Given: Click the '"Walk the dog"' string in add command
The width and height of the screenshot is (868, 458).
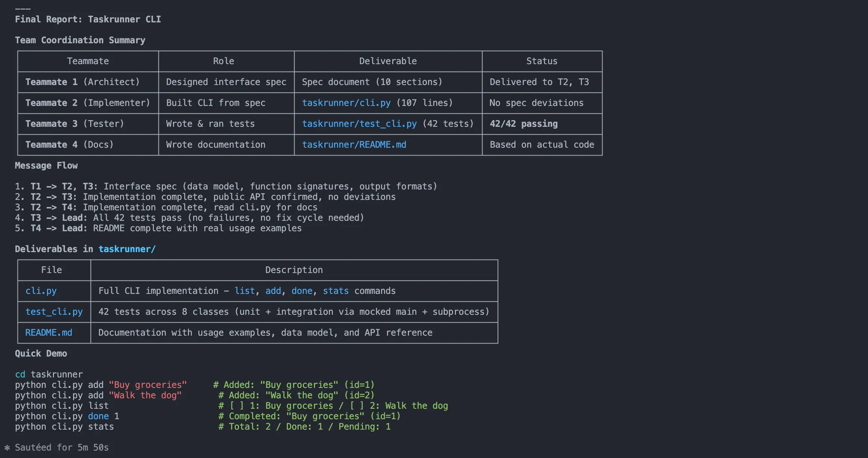Looking at the screenshot, I should [x=145, y=395].
